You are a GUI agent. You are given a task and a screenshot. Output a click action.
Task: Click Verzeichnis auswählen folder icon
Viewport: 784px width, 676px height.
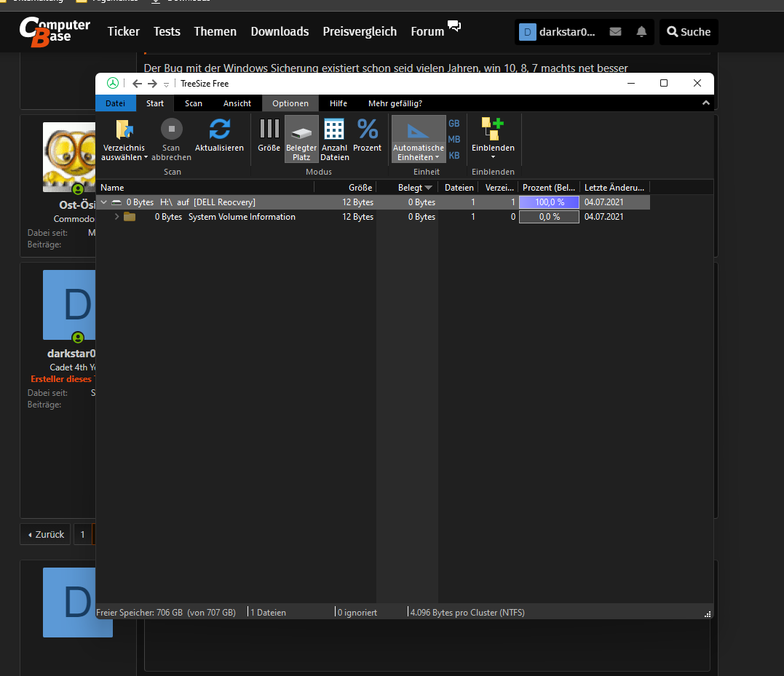(124, 129)
